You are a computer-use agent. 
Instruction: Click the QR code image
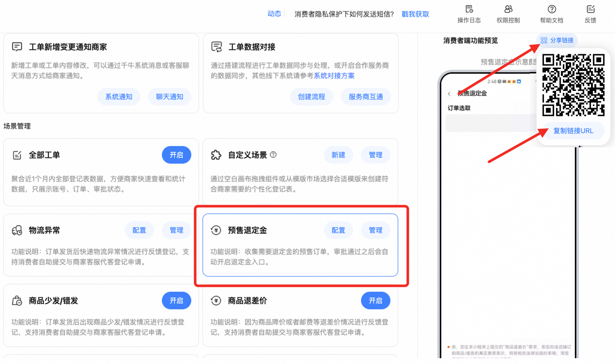pos(573,85)
